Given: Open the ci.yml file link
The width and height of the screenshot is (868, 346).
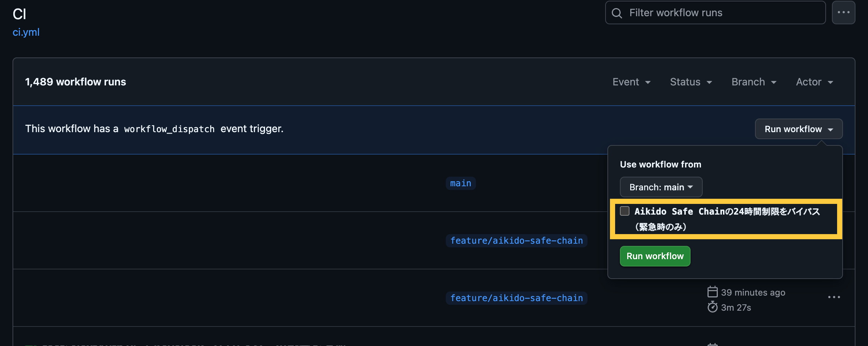Looking at the screenshot, I should coord(26,32).
